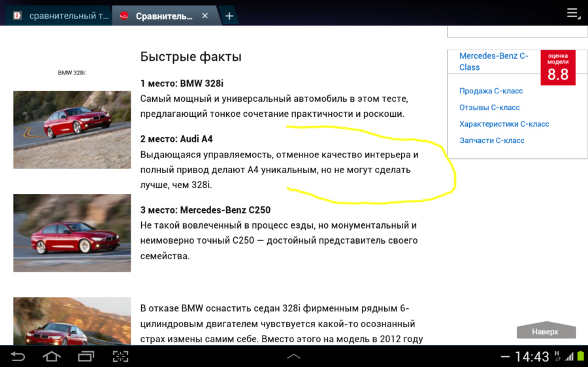Click the paragraph starting 'Выдающаяся управляемость'

[x=280, y=169]
